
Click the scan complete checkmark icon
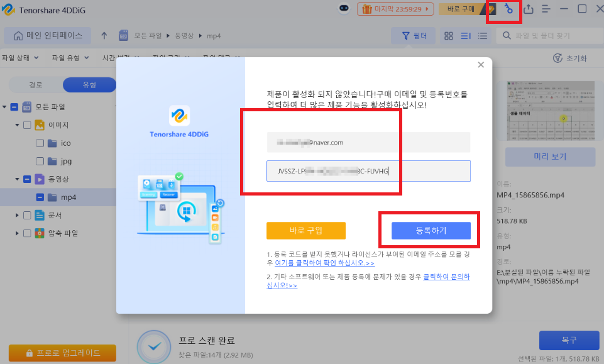pyautogui.click(x=154, y=346)
